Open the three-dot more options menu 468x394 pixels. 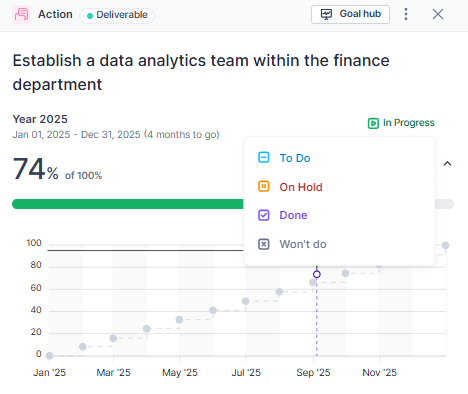click(406, 14)
